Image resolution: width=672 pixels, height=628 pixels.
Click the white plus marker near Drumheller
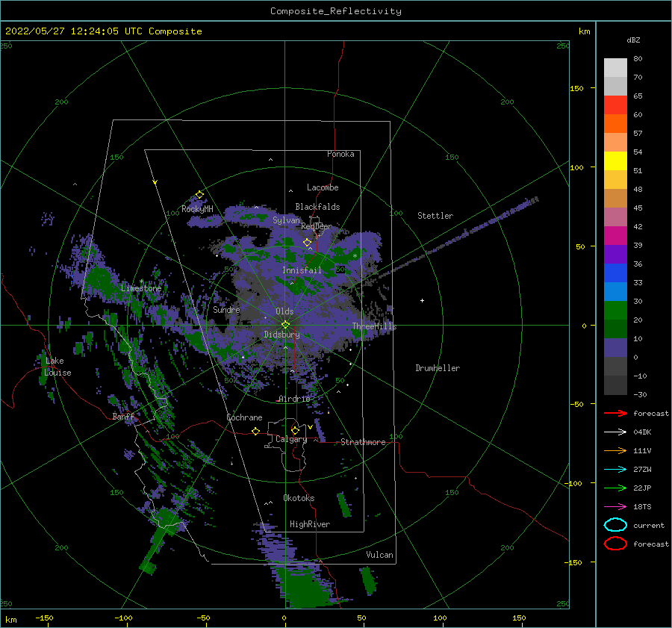pos(422,300)
